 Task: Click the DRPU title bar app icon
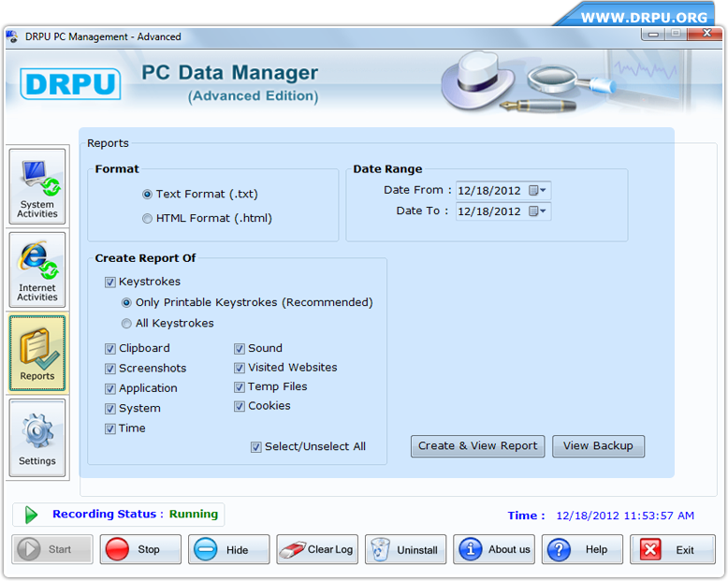click(12, 36)
